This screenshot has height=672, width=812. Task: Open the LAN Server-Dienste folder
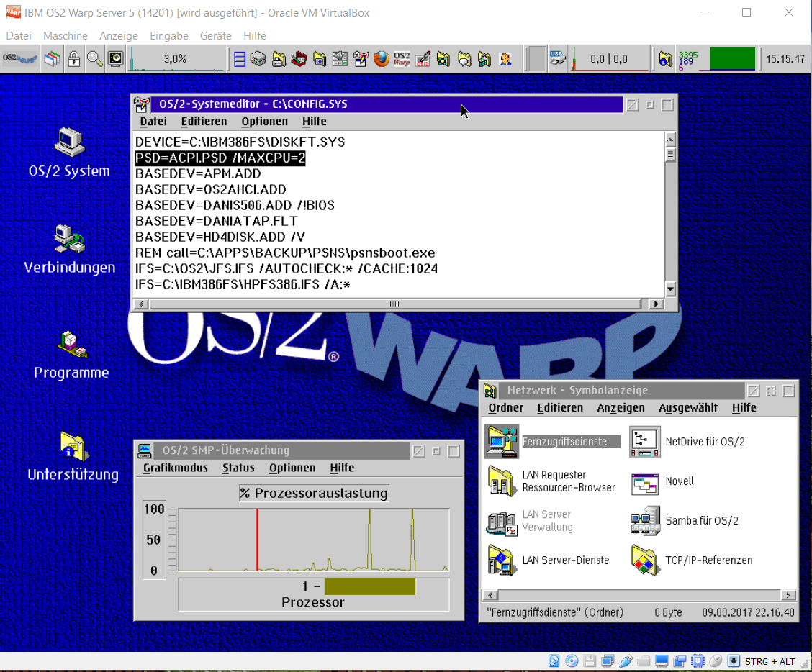(x=501, y=560)
